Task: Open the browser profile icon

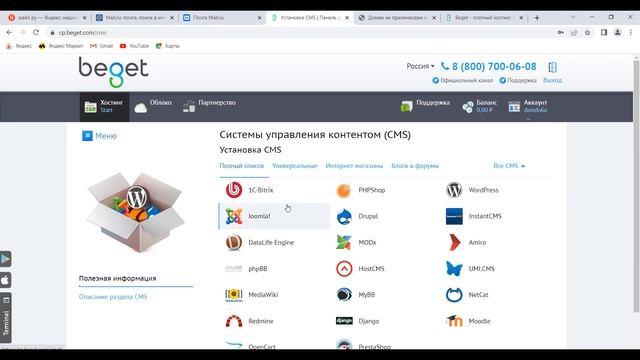Action: point(618,33)
